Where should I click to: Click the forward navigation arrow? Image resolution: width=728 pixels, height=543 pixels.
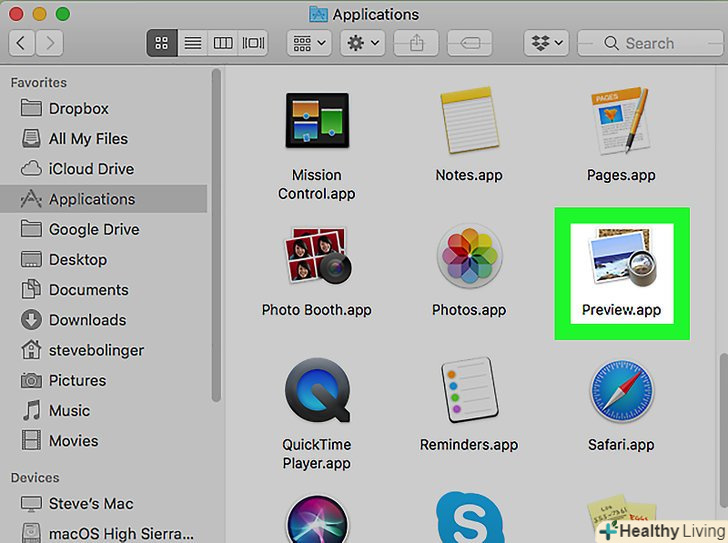pyautogui.click(x=50, y=43)
